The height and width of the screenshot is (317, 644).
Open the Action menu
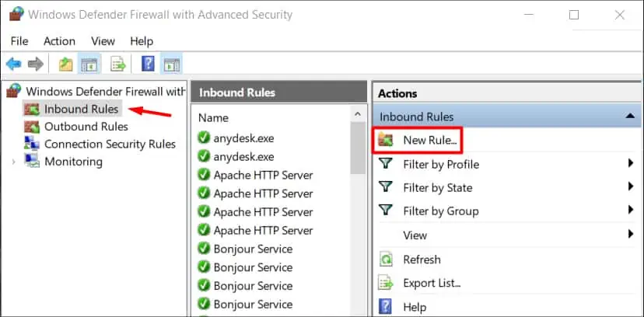coord(60,41)
